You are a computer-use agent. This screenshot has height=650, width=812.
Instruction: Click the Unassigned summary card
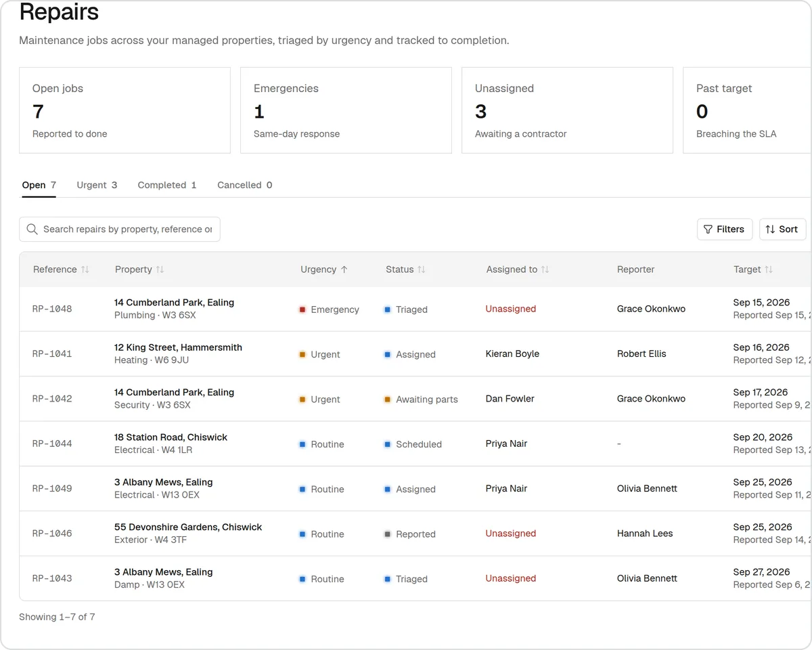click(x=567, y=110)
